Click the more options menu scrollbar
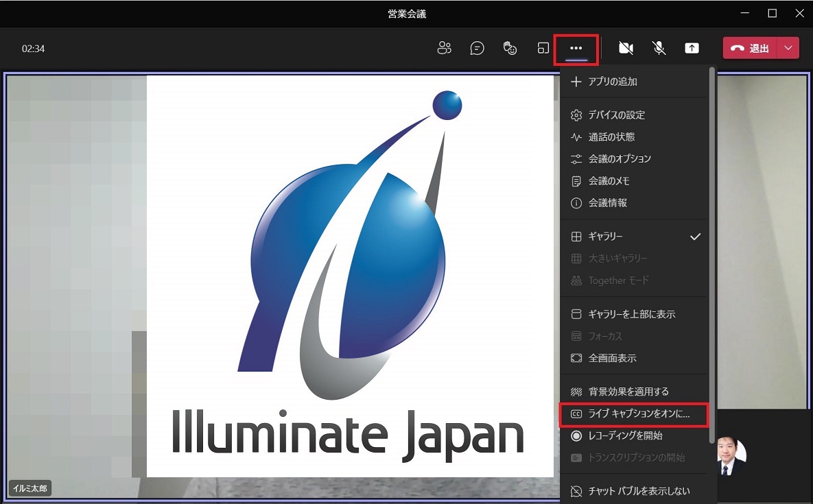This screenshot has height=504, width=813. tap(712, 254)
